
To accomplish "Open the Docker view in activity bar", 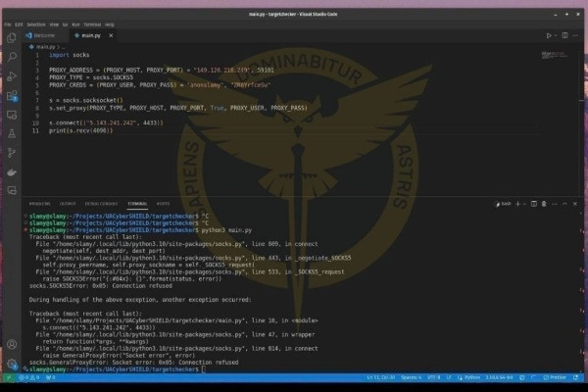I will tap(12, 174).
